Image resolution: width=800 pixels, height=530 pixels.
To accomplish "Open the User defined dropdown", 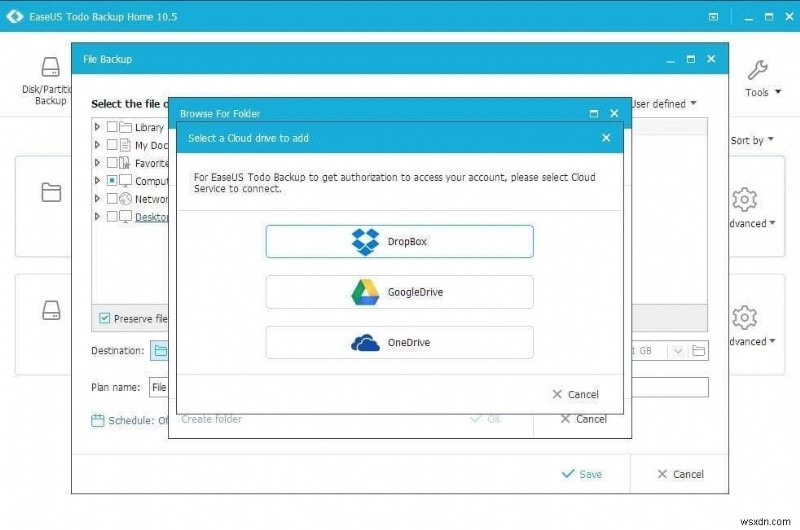I will tap(664, 103).
